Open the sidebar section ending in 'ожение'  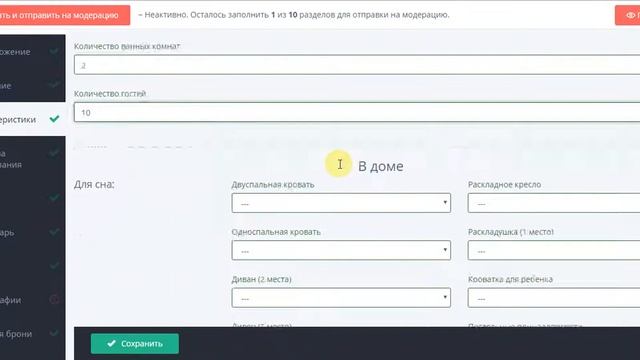pos(33,51)
